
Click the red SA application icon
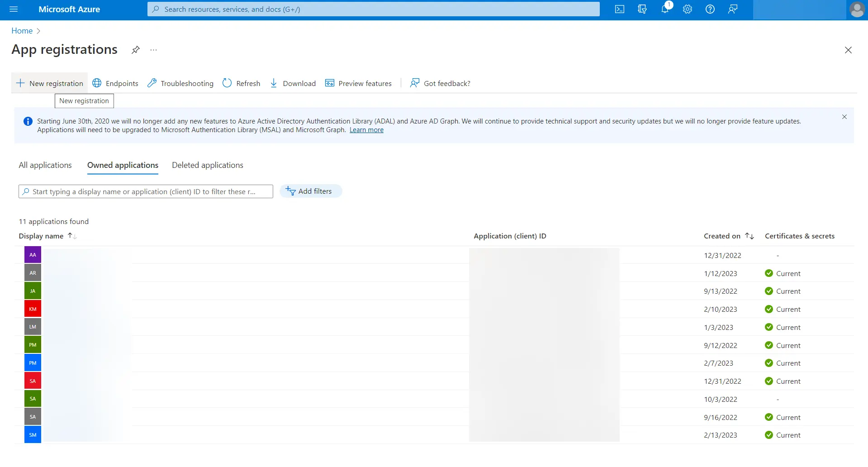33,381
